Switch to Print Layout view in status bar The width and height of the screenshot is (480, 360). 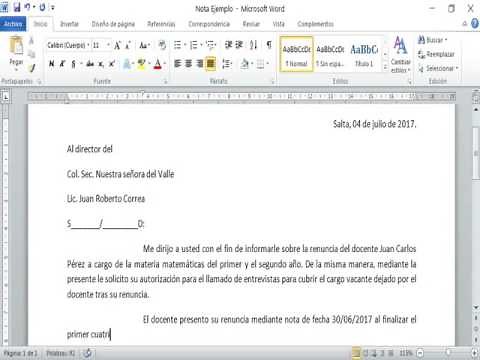(356, 353)
